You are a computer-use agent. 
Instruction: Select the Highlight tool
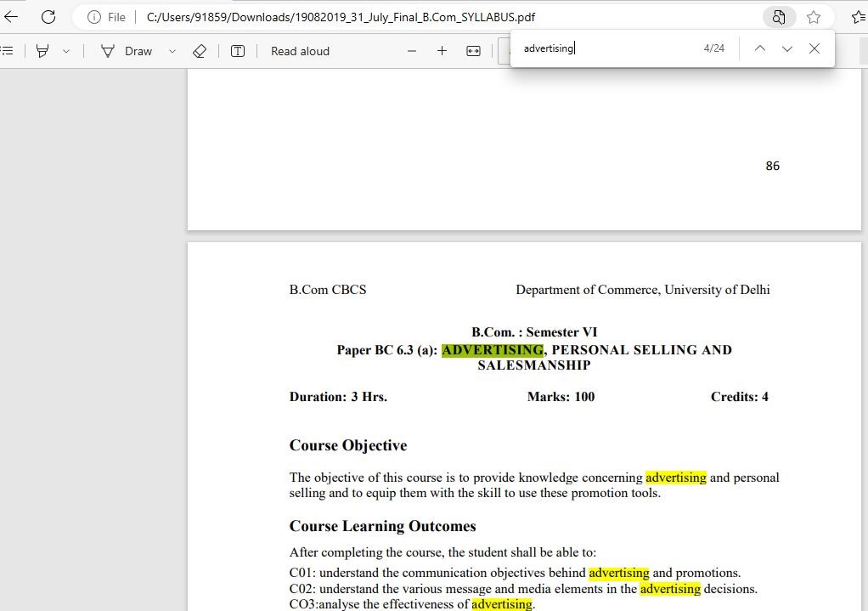click(42, 51)
